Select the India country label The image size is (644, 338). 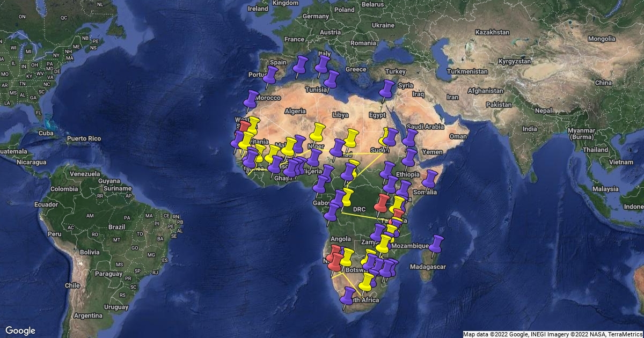[530, 129]
